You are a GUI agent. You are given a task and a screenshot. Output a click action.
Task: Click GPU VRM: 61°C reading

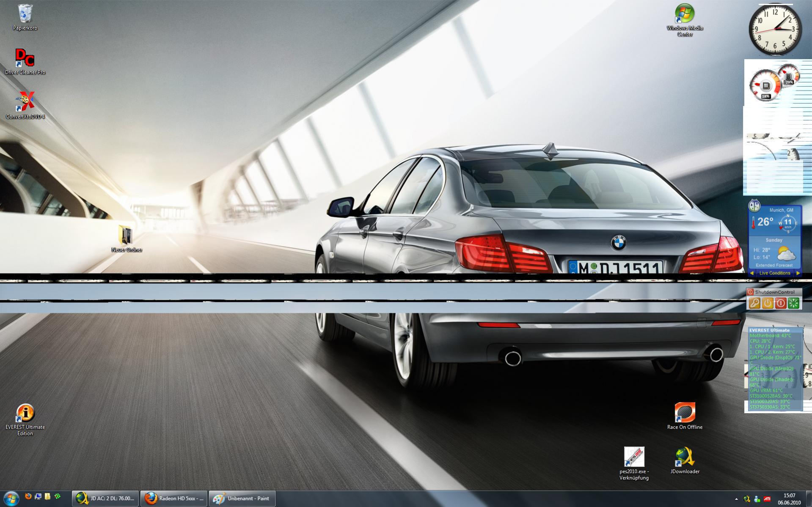click(766, 390)
